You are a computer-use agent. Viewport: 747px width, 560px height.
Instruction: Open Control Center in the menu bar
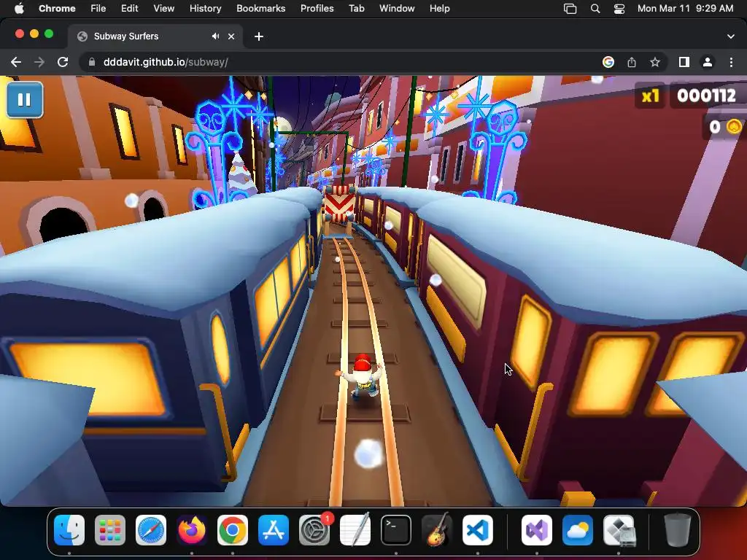(x=619, y=8)
